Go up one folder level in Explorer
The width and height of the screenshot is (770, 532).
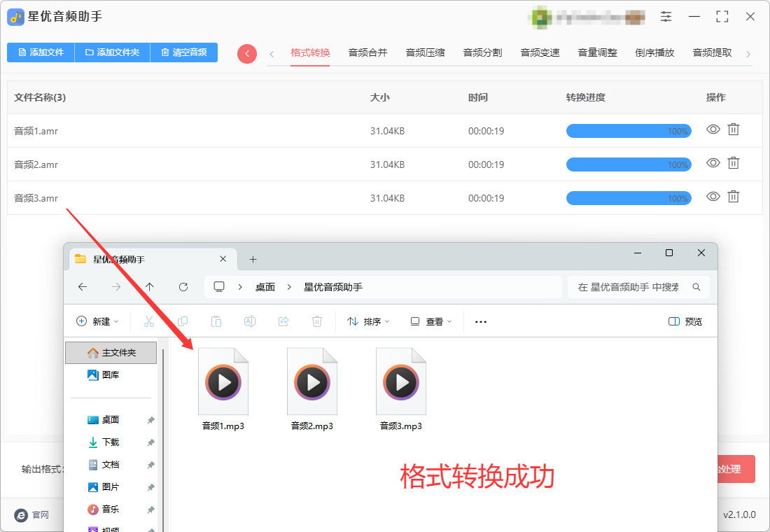tap(150, 287)
